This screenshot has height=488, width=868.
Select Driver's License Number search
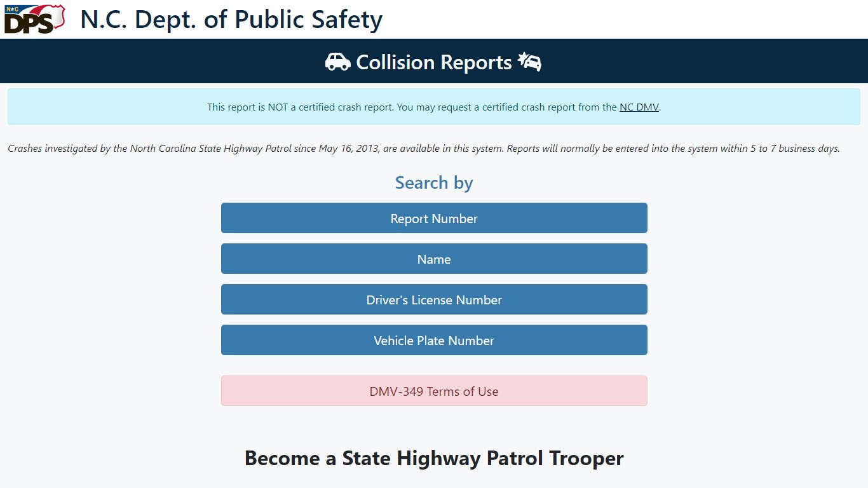(434, 299)
